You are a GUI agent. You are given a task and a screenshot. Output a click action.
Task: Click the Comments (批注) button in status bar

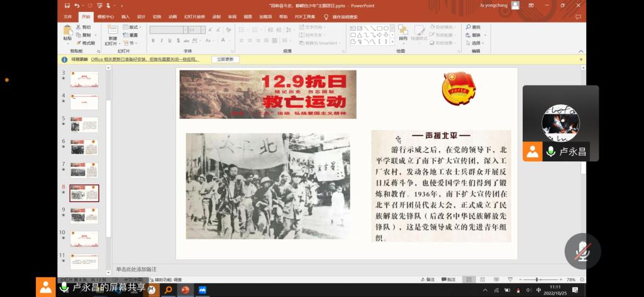[448, 279]
